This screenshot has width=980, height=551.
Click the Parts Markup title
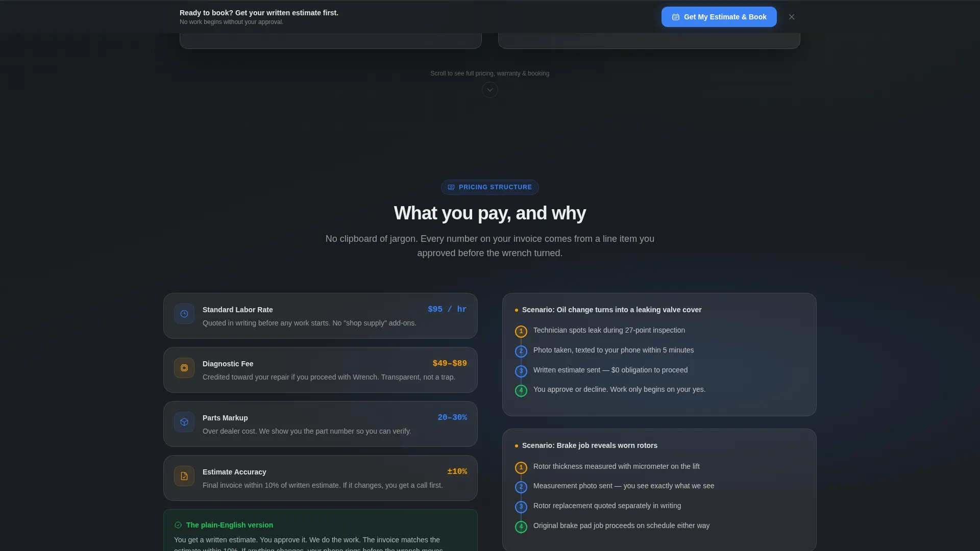point(225,418)
